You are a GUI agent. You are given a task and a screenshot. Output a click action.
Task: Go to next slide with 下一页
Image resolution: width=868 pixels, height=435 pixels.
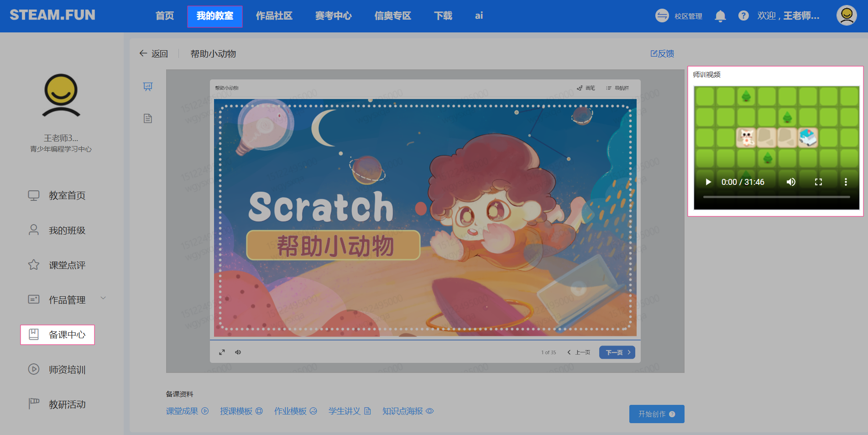(617, 352)
